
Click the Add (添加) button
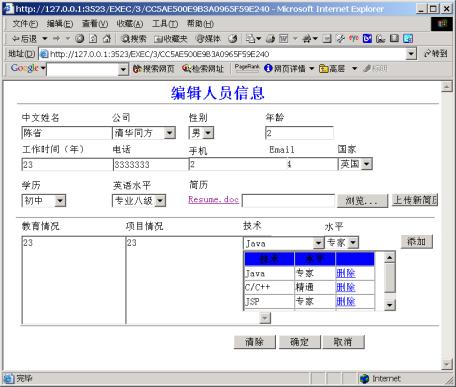tap(417, 242)
